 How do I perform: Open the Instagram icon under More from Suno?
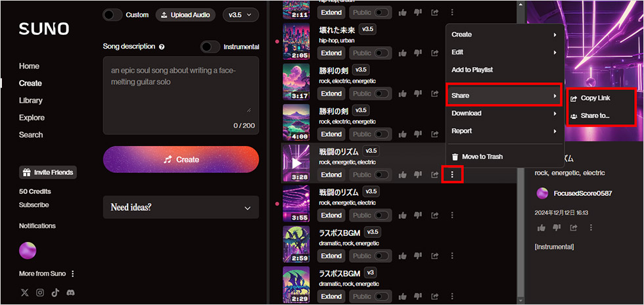[40, 293]
